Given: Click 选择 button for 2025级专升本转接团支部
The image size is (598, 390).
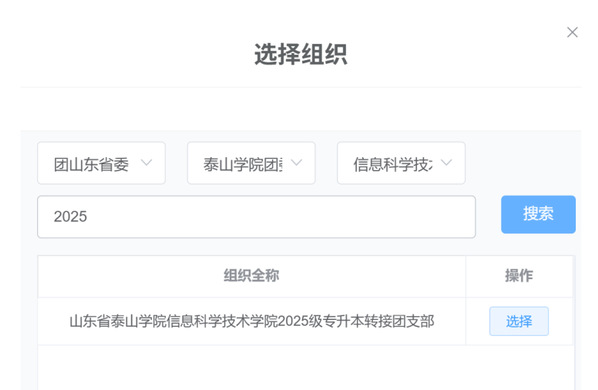Looking at the screenshot, I should [x=519, y=321].
